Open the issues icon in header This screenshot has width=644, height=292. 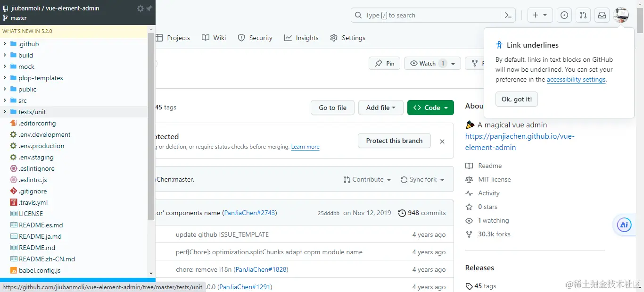[x=564, y=15]
